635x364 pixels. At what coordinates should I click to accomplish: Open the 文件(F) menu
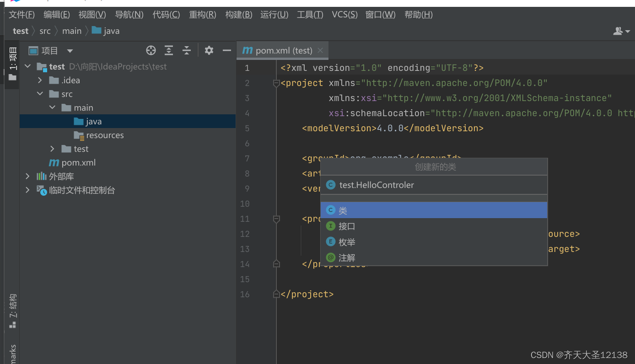click(22, 15)
